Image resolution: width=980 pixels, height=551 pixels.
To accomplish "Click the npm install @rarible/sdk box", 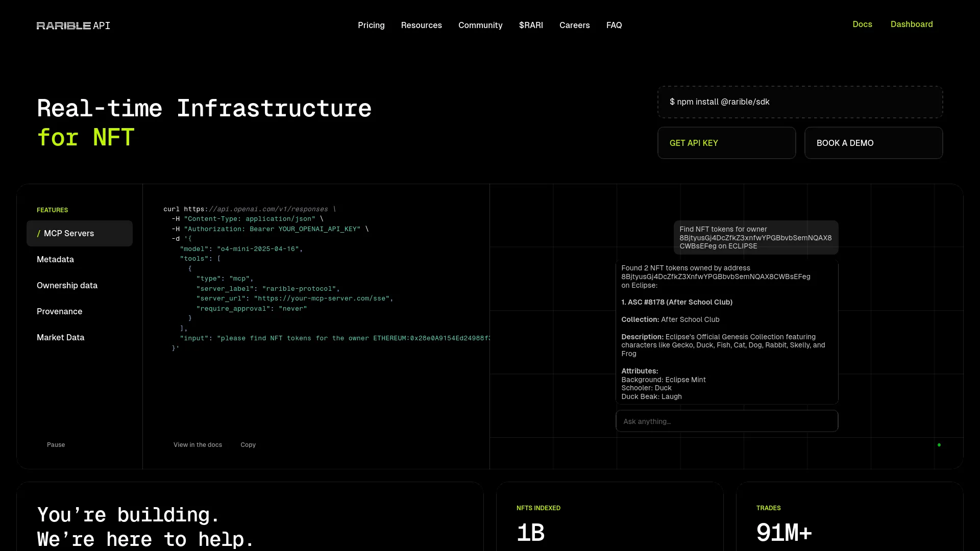I will pyautogui.click(x=800, y=102).
